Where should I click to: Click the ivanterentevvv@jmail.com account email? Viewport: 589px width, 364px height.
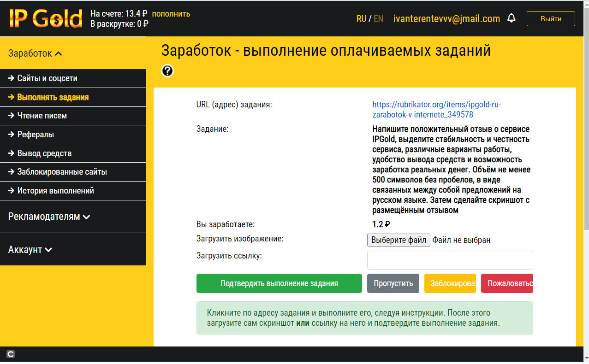coord(446,19)
